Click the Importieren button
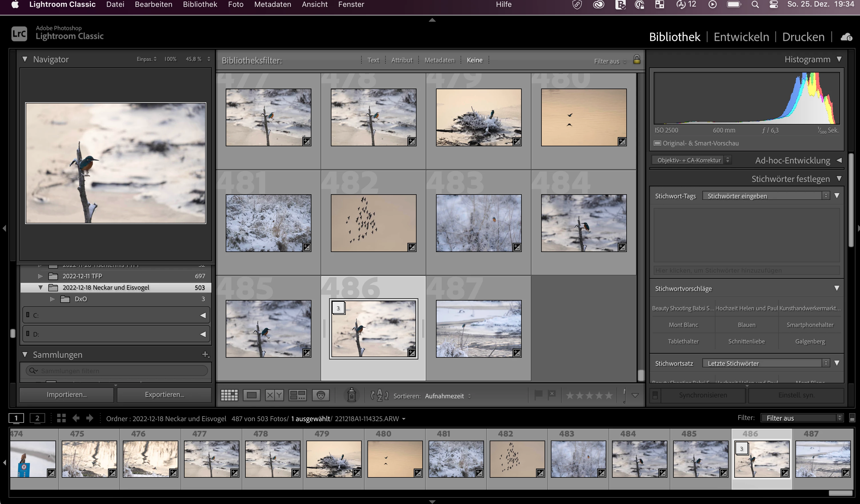 click(x=67, y=395)
